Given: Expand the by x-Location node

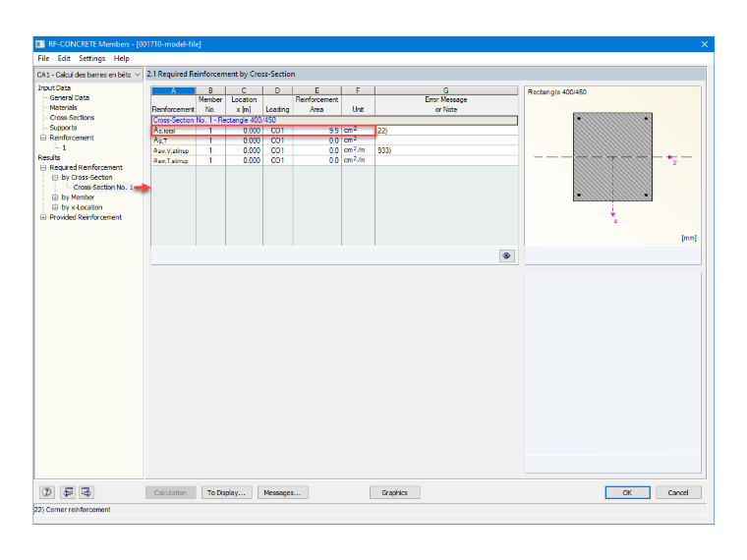Looking at the screenshot, I should [55, 207].
